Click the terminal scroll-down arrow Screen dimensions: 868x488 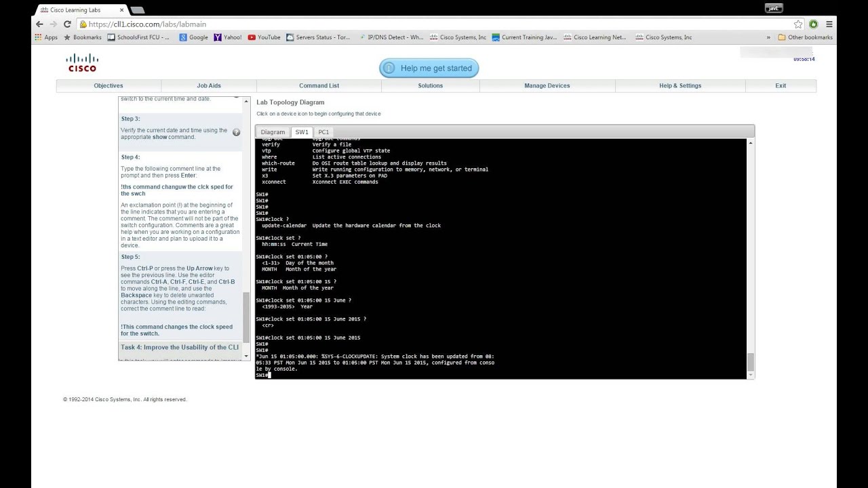point(751,375)
